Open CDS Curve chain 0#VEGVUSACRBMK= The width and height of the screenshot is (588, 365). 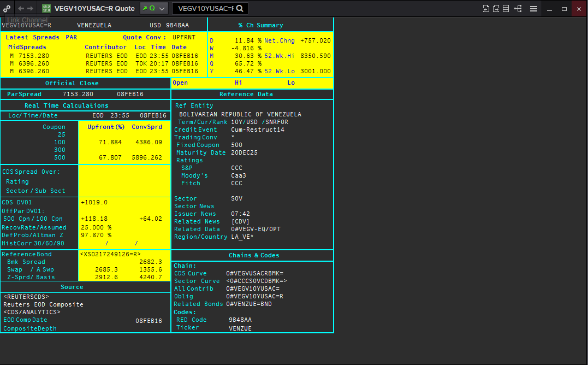254,273
